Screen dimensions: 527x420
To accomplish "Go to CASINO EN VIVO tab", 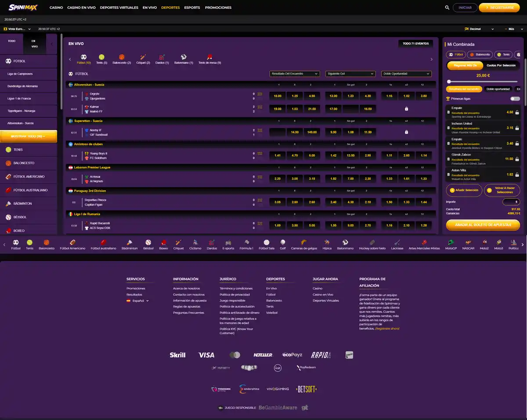I will pos(81,7).
